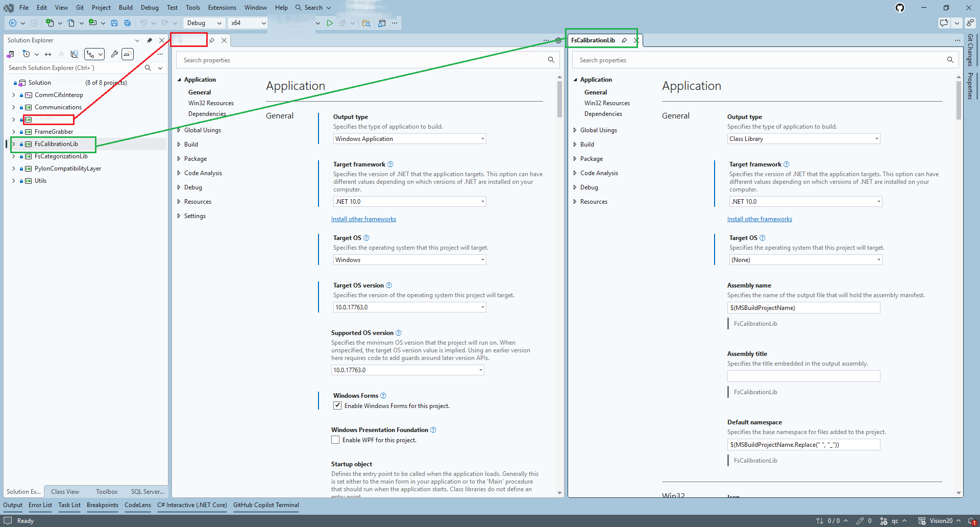
Task: Open the Error List tab
Action: tap(40, 505)
